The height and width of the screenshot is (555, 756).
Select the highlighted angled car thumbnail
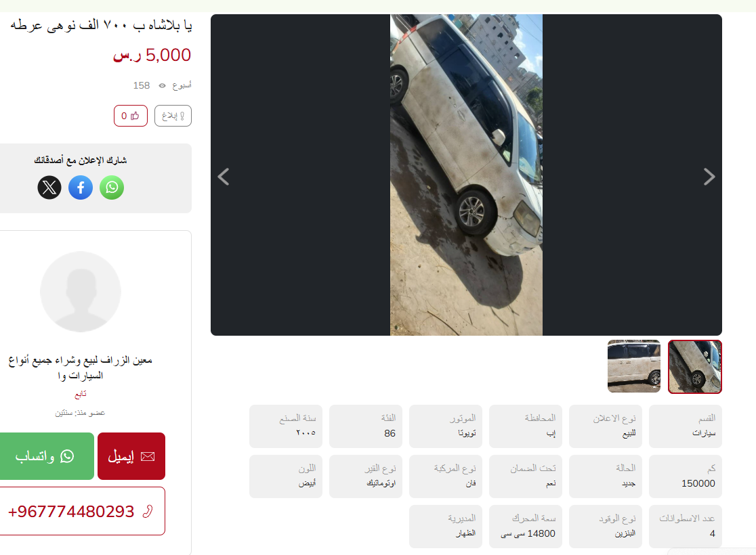click(695, 367)
